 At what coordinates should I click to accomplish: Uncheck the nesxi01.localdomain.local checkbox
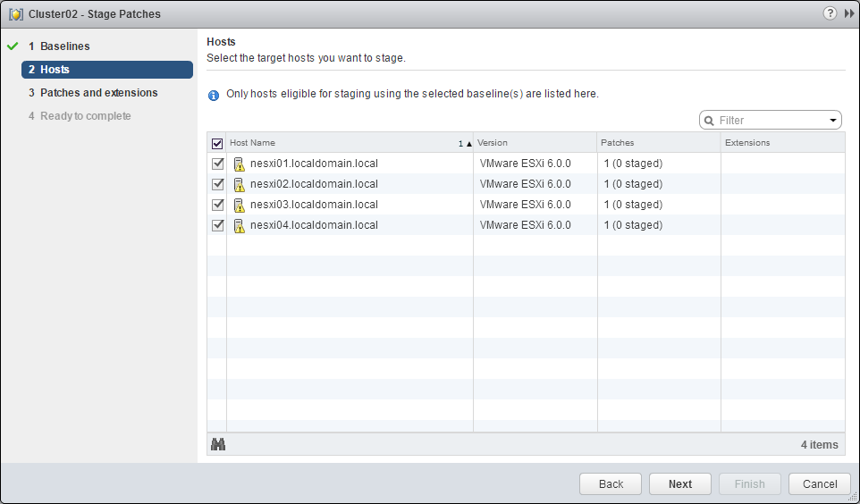click(217, 164)
